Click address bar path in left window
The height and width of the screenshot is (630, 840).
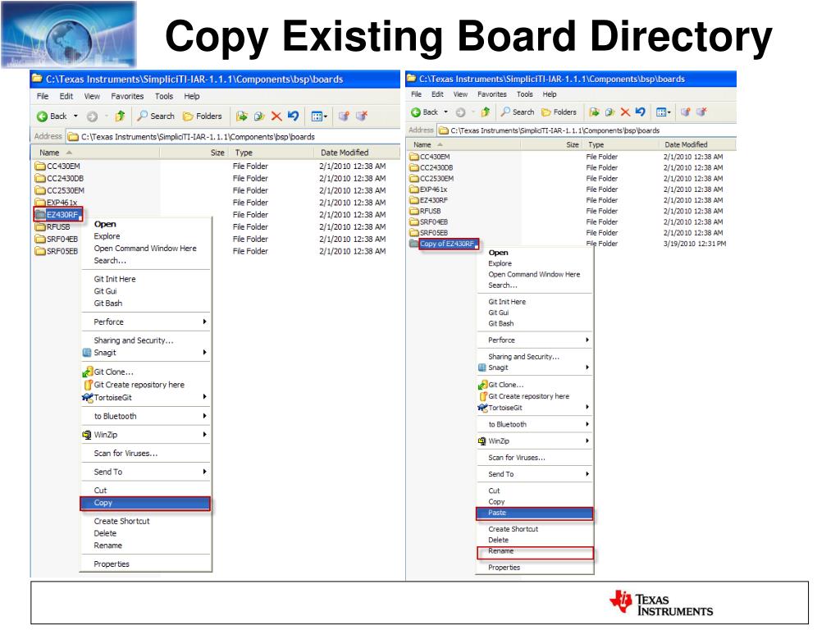(x=232, y=137)
